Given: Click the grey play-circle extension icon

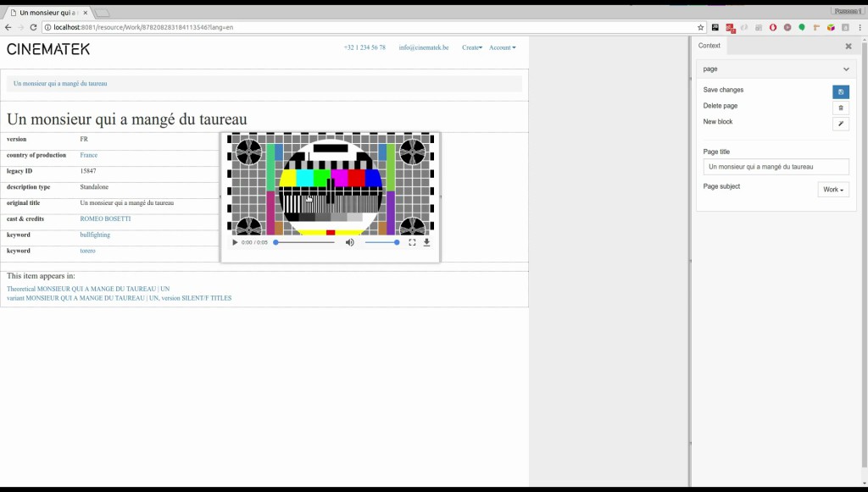Looking at the screenshot, I should click(787, 27).
